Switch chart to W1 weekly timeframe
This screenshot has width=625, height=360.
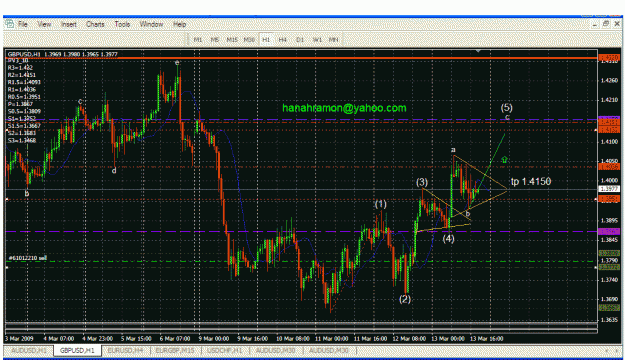click(x=317, y=39)
